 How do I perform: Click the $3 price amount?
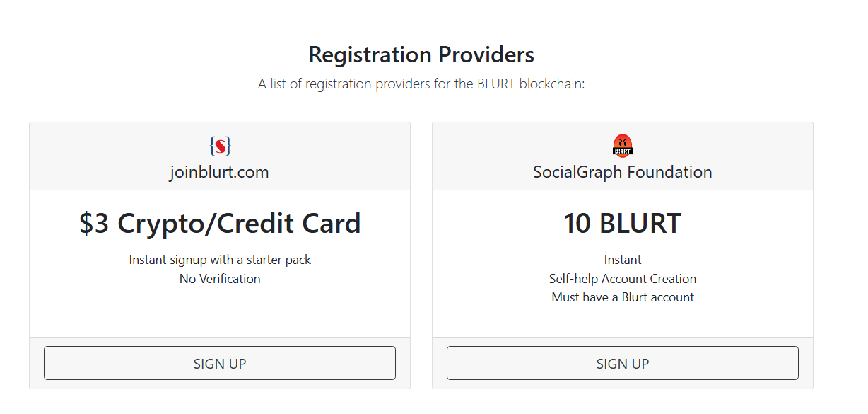coord(94,224)
